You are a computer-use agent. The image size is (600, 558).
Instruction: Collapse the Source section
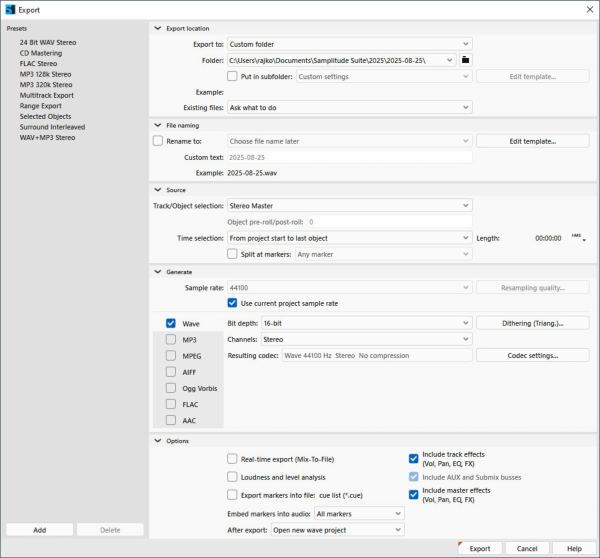click(x=158, y=189)
